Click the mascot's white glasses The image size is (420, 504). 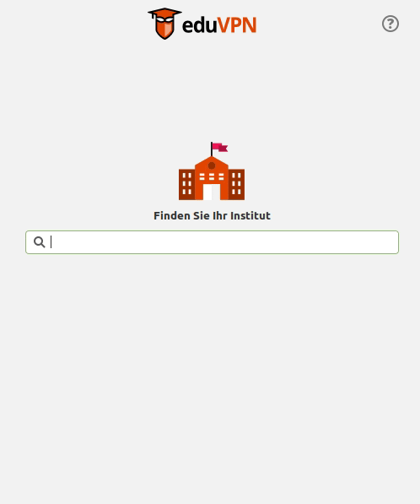tap(164, 20)
